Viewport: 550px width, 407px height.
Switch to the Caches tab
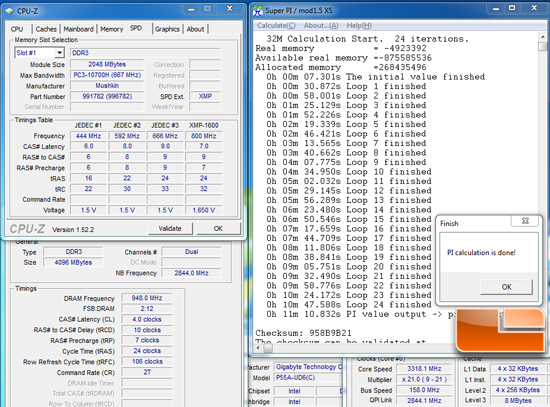tap(46, 29)
